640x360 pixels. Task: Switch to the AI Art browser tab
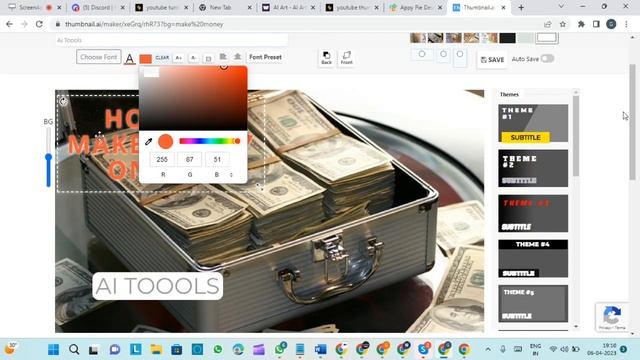(288, 7)
